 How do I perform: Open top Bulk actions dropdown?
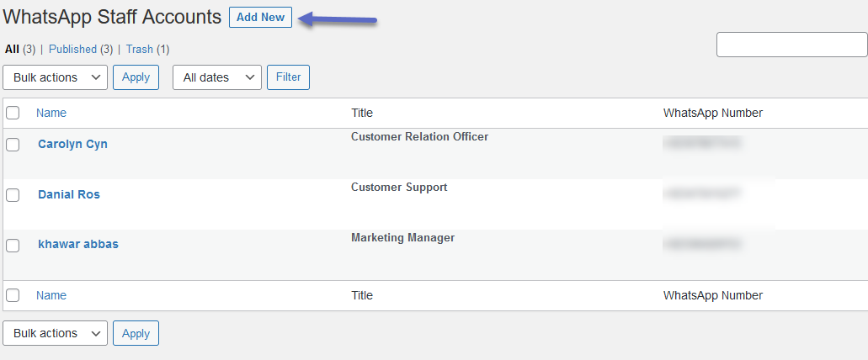[x=56, y=77]
